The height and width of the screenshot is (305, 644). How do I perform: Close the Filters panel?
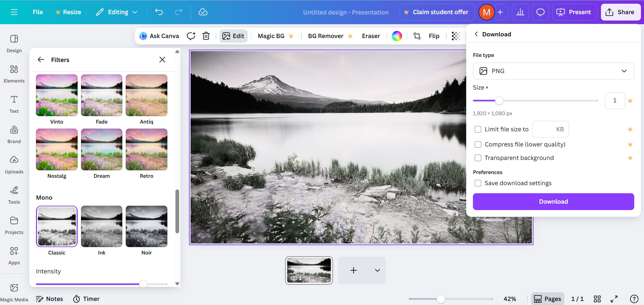pyautogui.click(x=162, y=60)
